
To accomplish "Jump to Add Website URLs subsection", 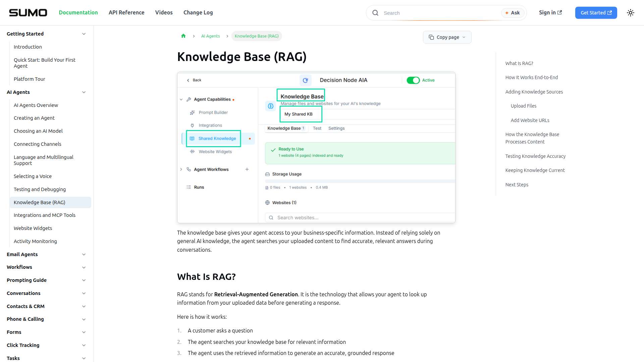I will click(x=530, y=120).
